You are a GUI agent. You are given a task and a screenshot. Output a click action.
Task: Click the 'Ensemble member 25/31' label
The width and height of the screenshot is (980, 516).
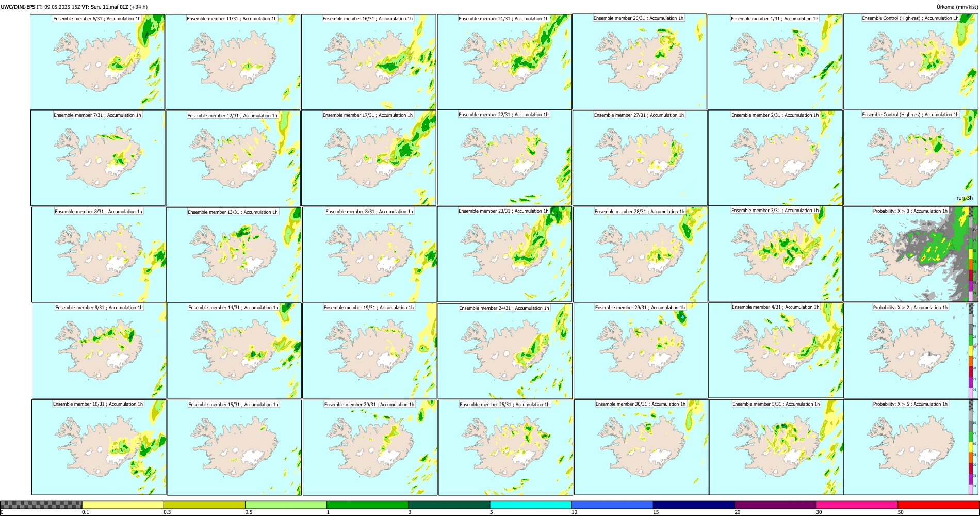[504, 405]
